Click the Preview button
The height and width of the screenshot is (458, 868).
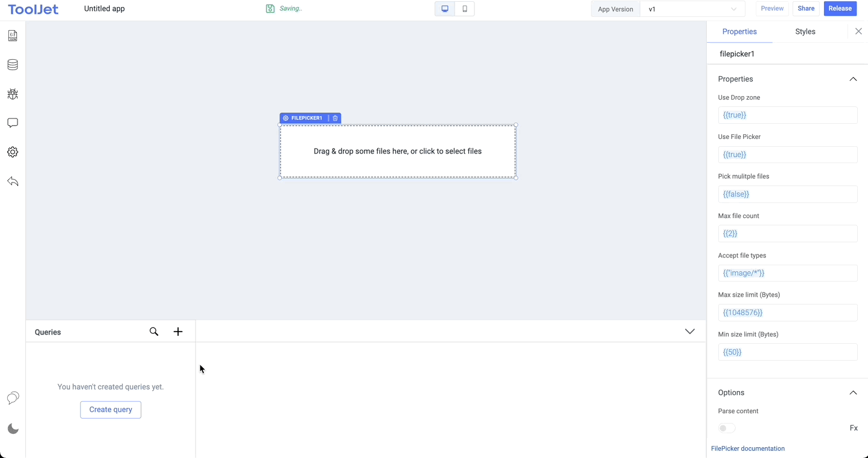tap(772, 8)
